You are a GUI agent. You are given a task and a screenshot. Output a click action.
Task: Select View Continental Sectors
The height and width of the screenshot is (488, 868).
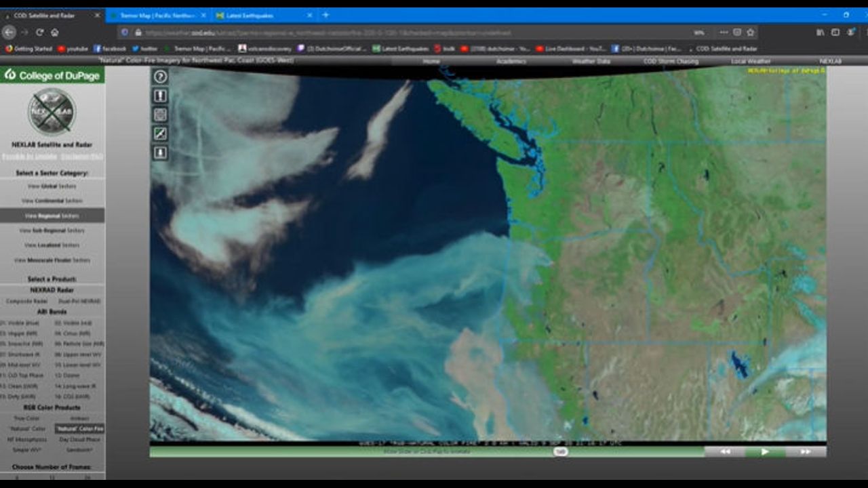(52, 201)
